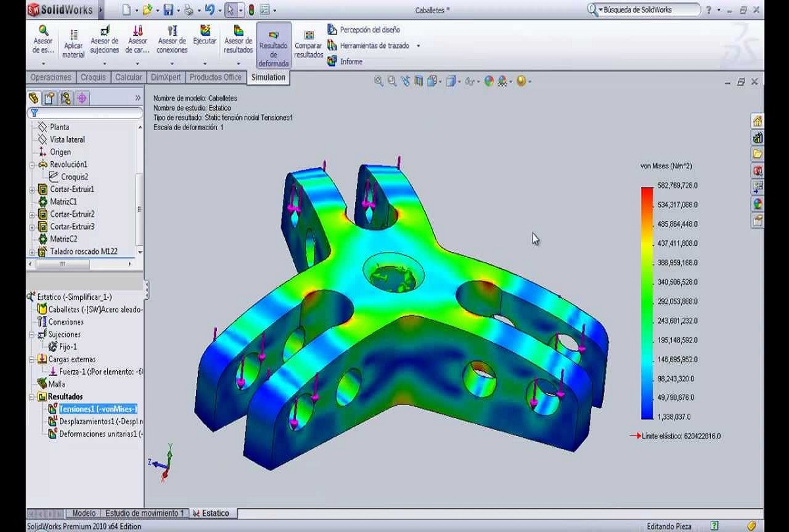789x532 pixels.
Task: Expand Asesor de cargas dropdown arrow
Action: coord(137,64)
